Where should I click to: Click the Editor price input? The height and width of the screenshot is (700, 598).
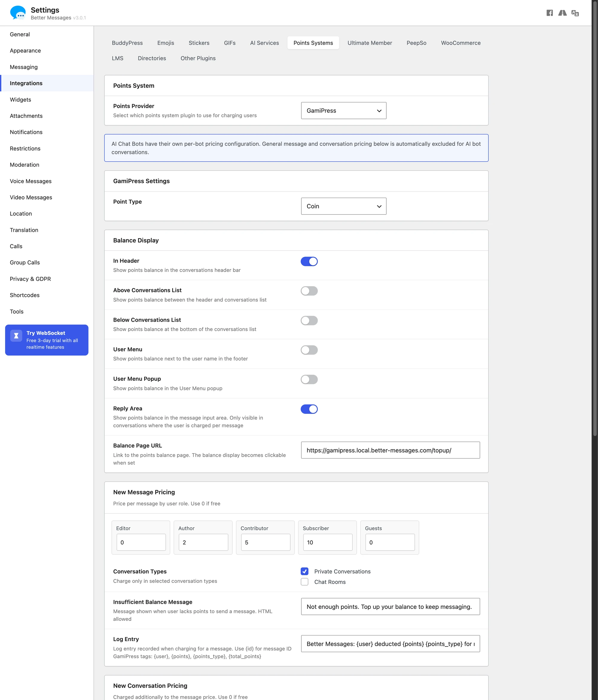pos(141,542)
